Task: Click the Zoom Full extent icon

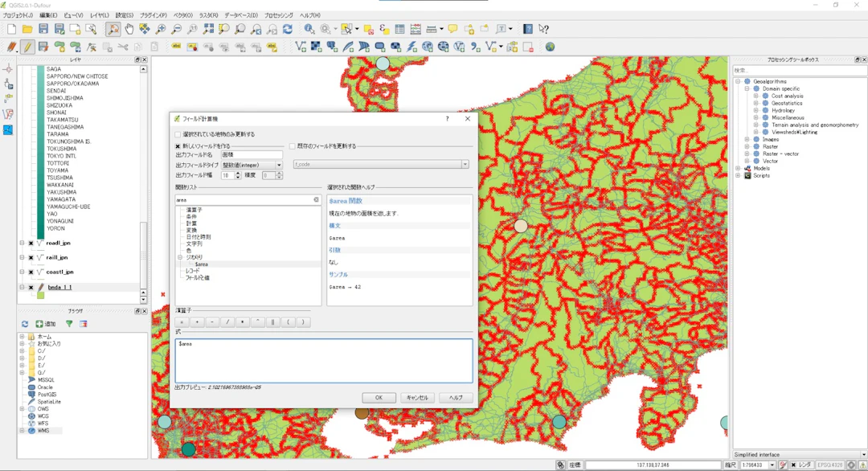Action: [x=209, y=29]
